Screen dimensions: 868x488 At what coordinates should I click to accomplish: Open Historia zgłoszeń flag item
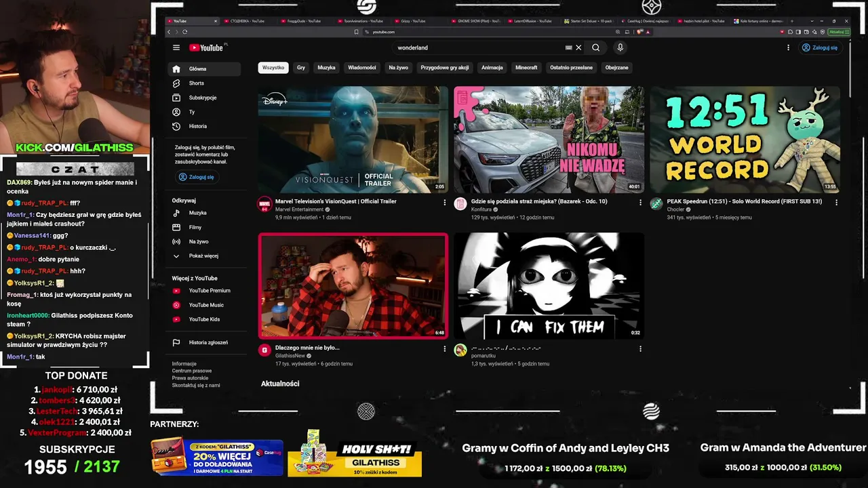click(x=204, y=342)
